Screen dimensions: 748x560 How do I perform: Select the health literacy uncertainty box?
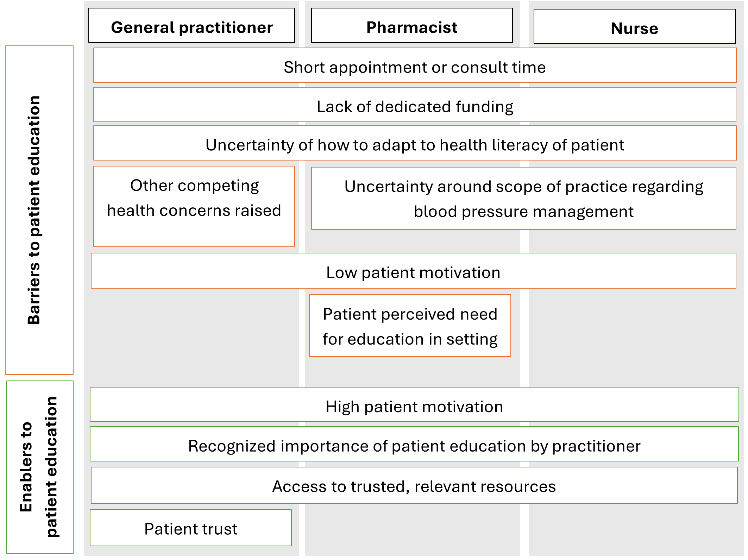click(415, 143)
